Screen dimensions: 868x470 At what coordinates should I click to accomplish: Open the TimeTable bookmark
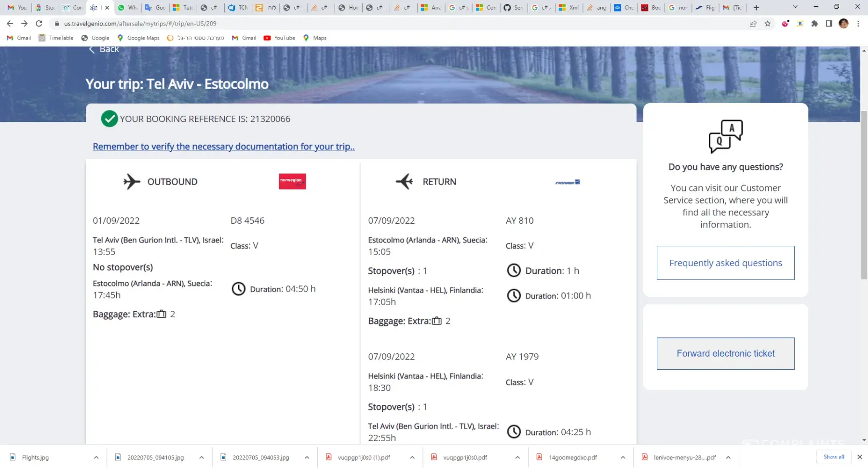[x=56, y=38]
